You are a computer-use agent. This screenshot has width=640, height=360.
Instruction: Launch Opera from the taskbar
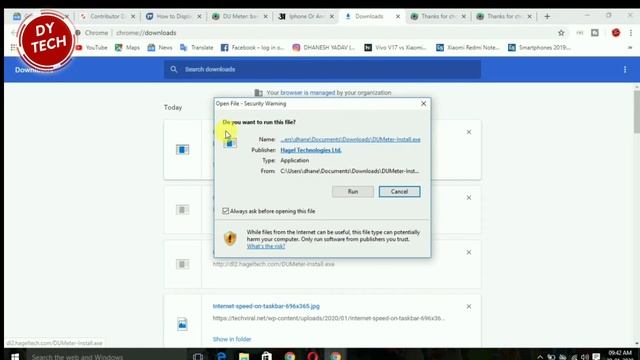pos(313,356)
